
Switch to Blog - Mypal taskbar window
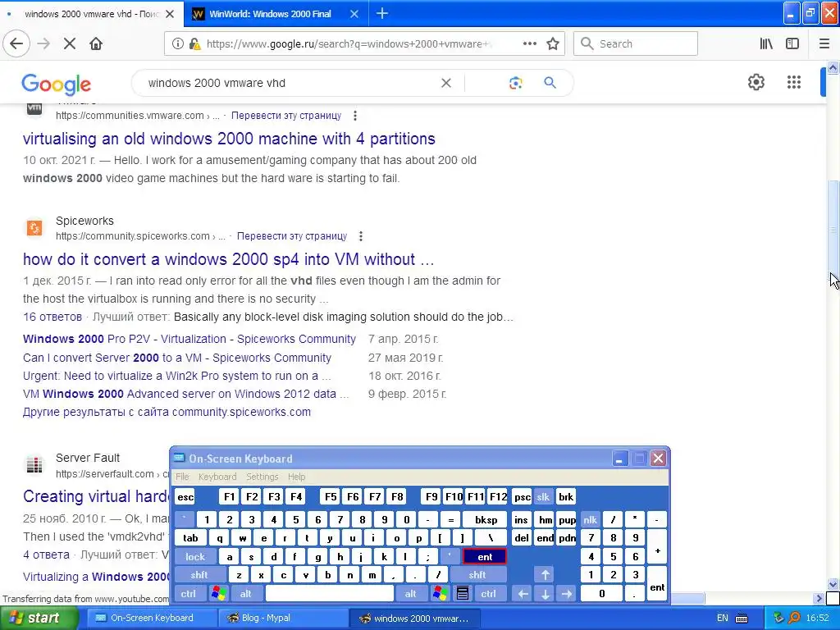(282, 618)
